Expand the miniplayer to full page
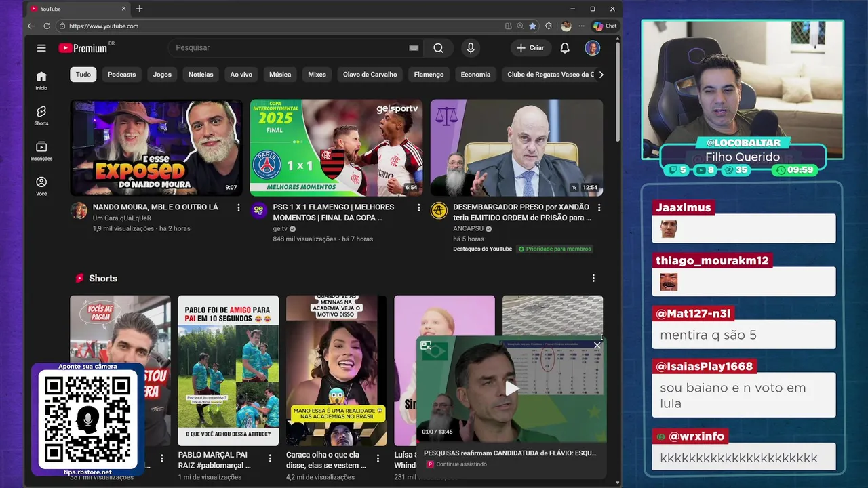This screenshot has width=868, height=488. coord(426,346)
